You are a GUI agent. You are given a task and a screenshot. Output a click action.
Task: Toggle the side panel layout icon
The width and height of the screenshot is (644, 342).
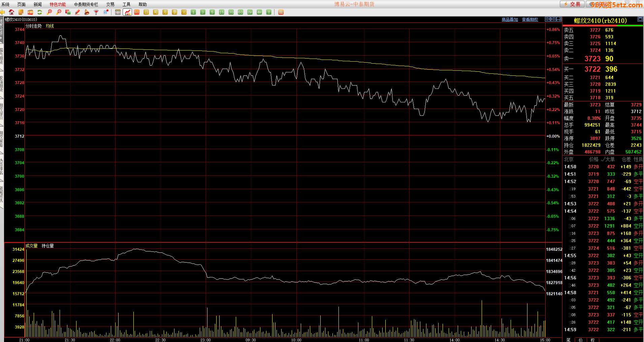point(559,20)
